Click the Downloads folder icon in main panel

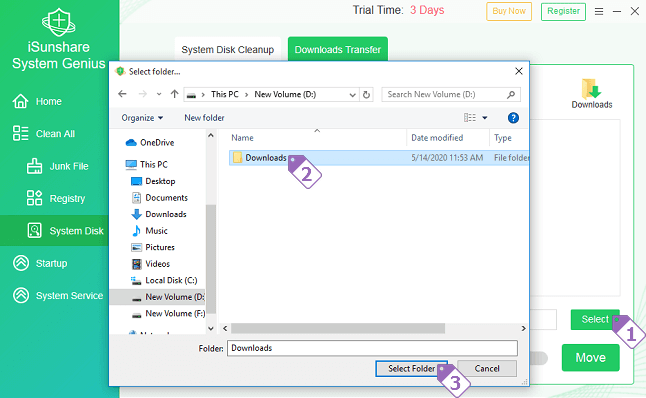(x=592, y=89)
